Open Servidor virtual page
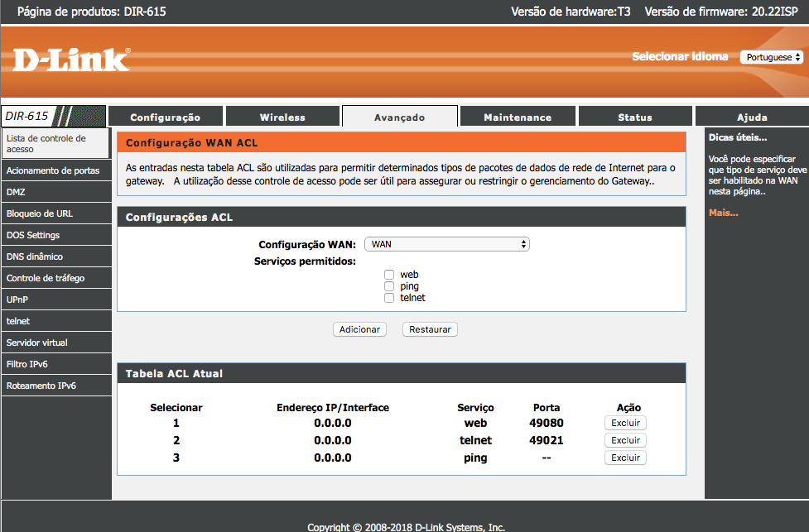Viewport: 809px width, 532px height. pyautogui.click(x=56, y=343)
